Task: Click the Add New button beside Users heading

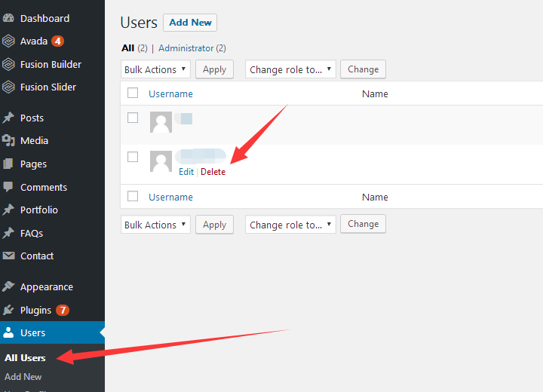Action: [190, 23]
